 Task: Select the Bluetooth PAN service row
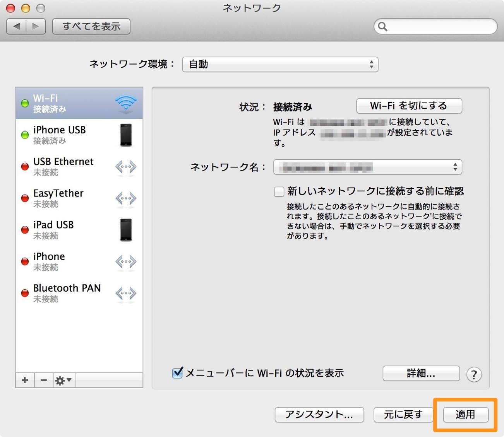[79, 294]
